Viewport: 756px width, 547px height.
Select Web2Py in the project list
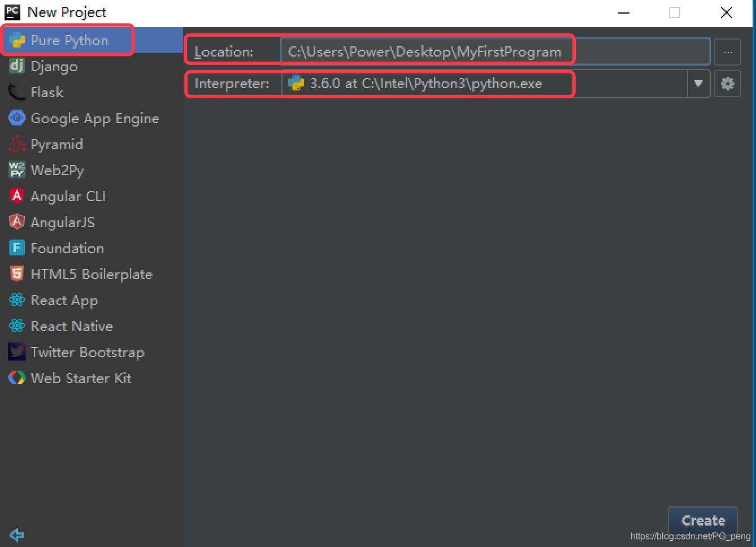coord(92,170)
